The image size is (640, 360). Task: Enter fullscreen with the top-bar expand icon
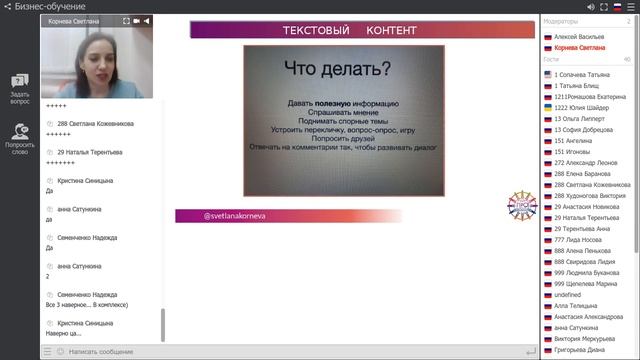(x=604, y=7)
